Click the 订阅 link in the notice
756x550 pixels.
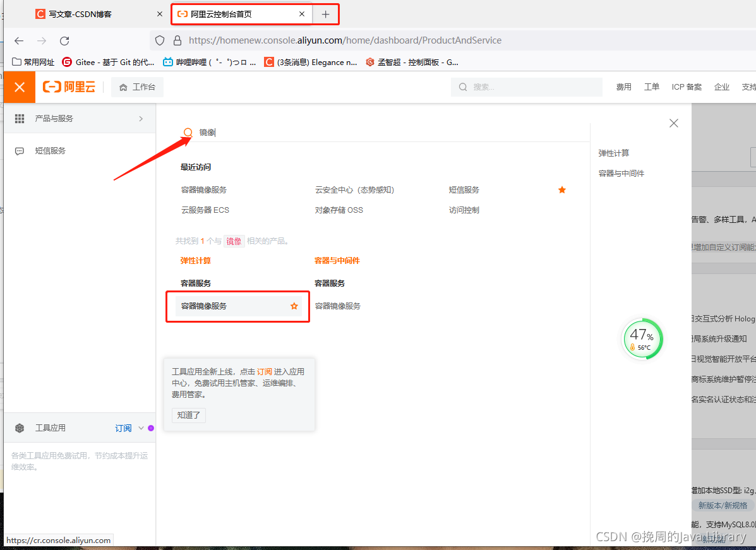click(265, 371)
